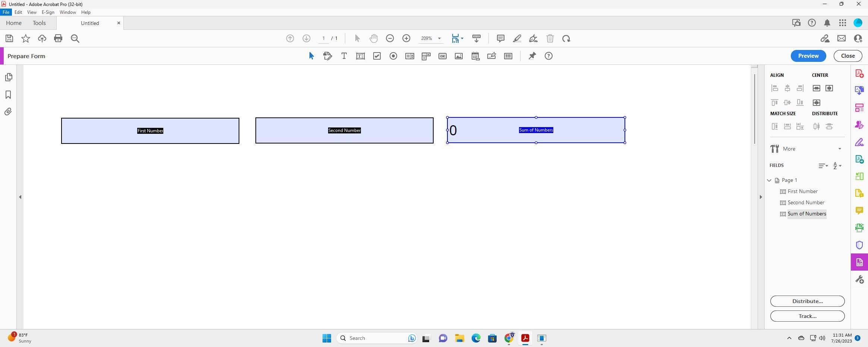Pick the Select Object arrow tool
Screen dimensions: 868x347
click(x=311, y=56)
